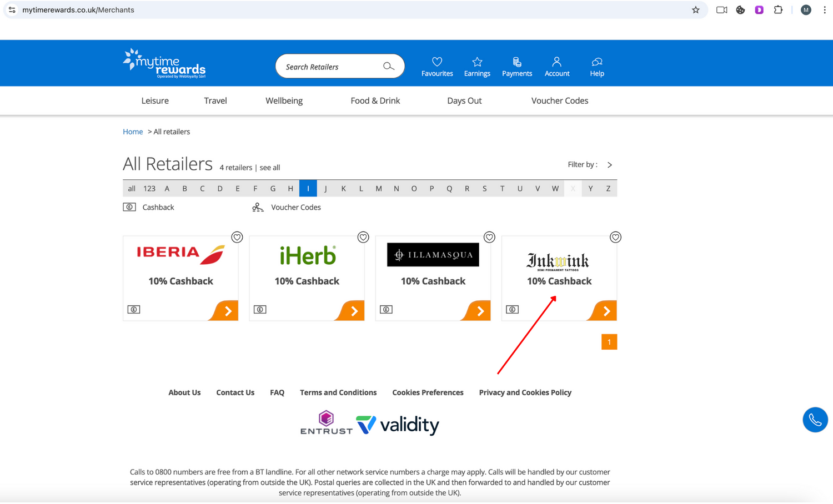Select letter S in alphabet filter
The height and width of the screenshot is (504, 833).
[x=485, y=188]
